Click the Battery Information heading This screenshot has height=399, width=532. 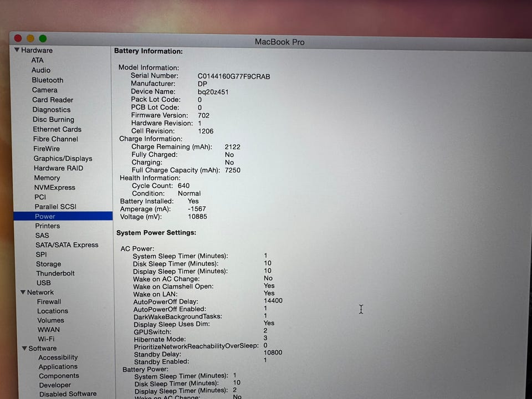(x=149, y=51)
